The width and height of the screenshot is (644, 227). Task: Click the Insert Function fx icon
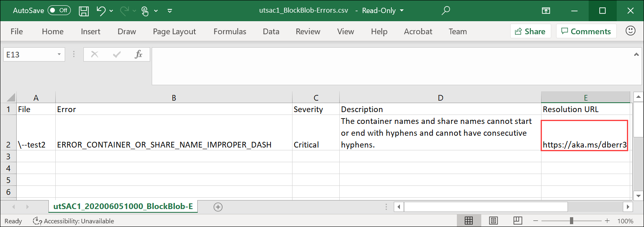pos(138,55)
